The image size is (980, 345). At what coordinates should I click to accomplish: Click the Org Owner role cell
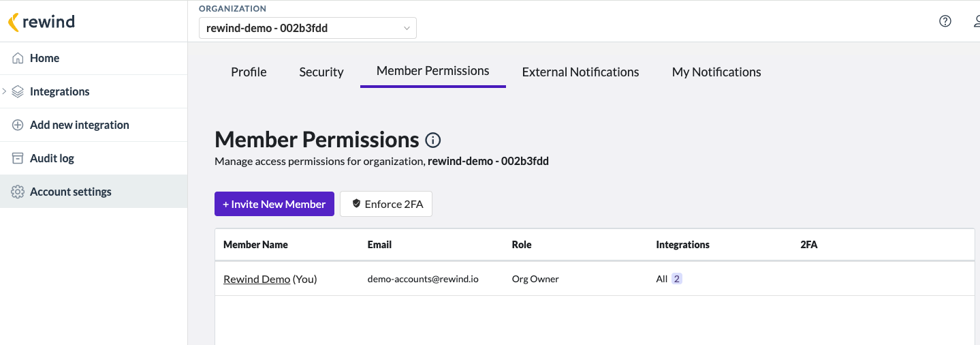point(535,279)
